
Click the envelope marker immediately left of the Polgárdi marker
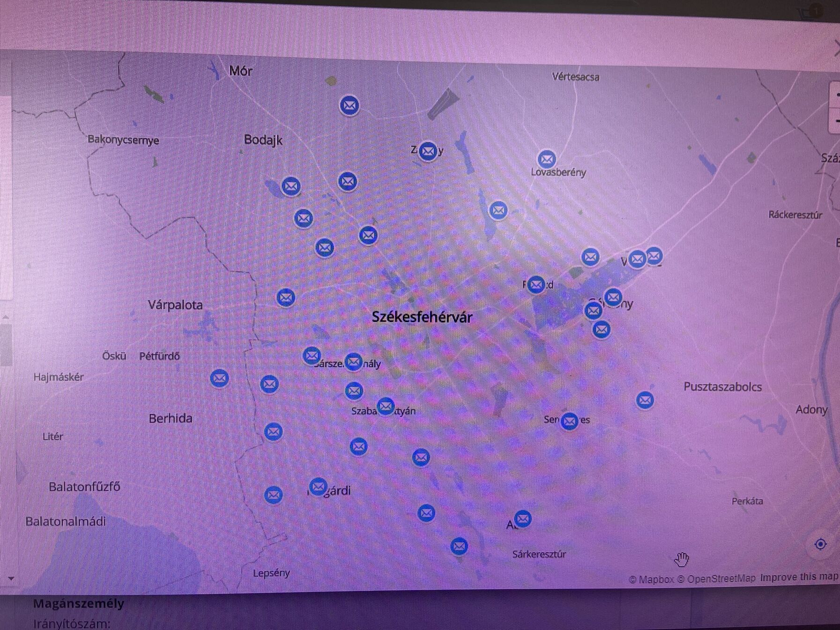coord(274,495)
